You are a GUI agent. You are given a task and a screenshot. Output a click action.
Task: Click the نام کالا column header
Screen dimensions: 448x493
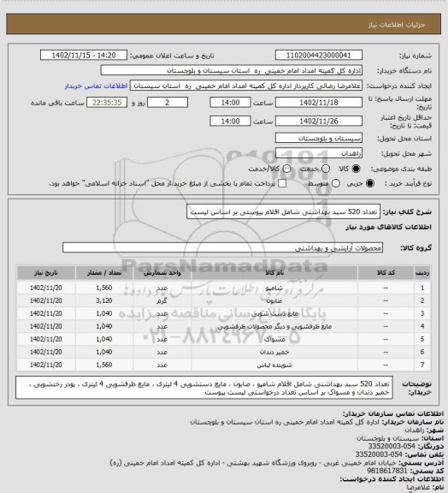coord(274,272)
